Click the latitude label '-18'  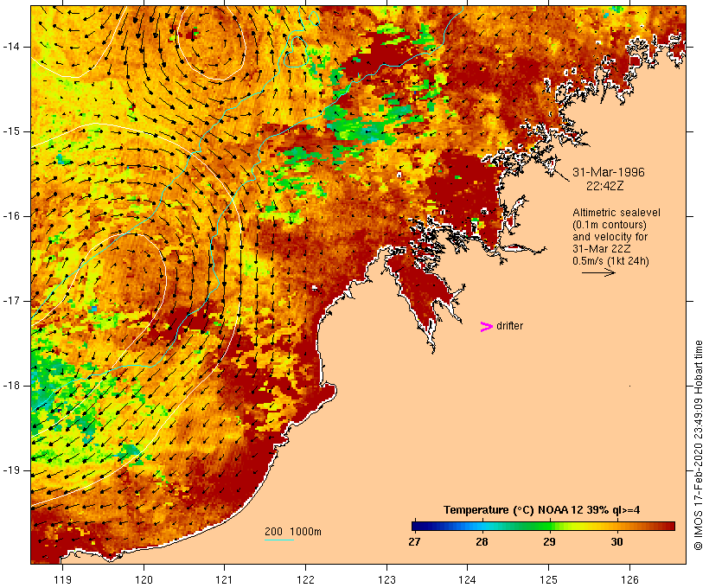(x=12, y=386)
